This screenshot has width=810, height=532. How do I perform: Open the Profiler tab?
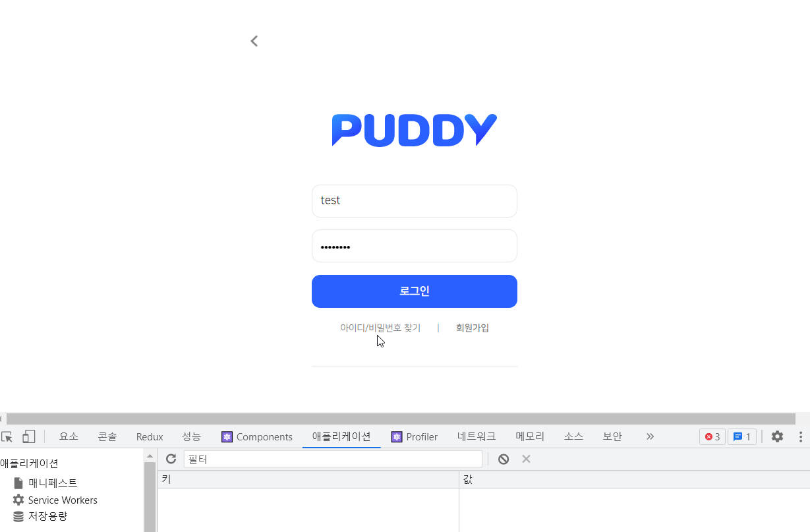(x=415, y=436)
